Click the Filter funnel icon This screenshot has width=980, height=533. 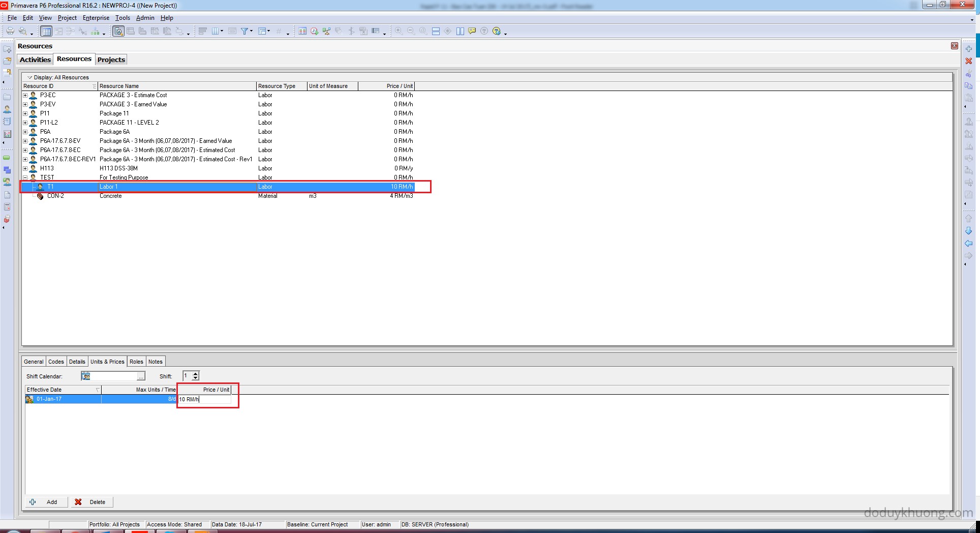pos(244,32)
